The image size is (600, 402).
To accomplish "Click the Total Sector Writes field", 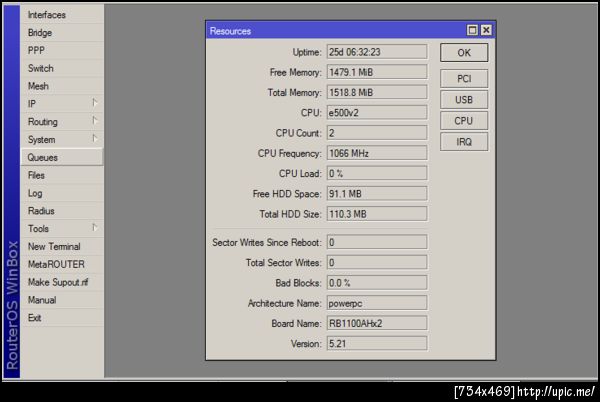I will point(377,263).
